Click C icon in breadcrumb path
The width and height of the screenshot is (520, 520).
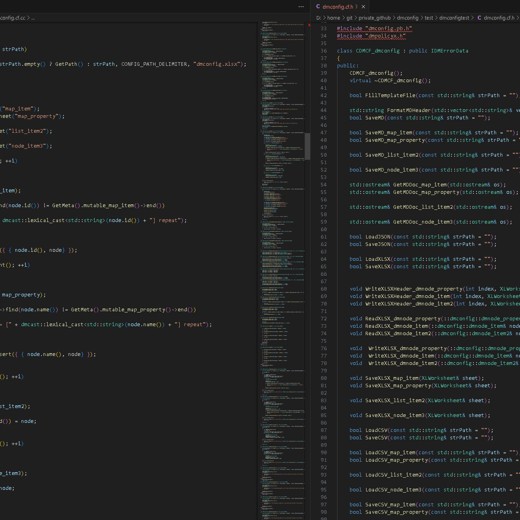pos(479,18)
